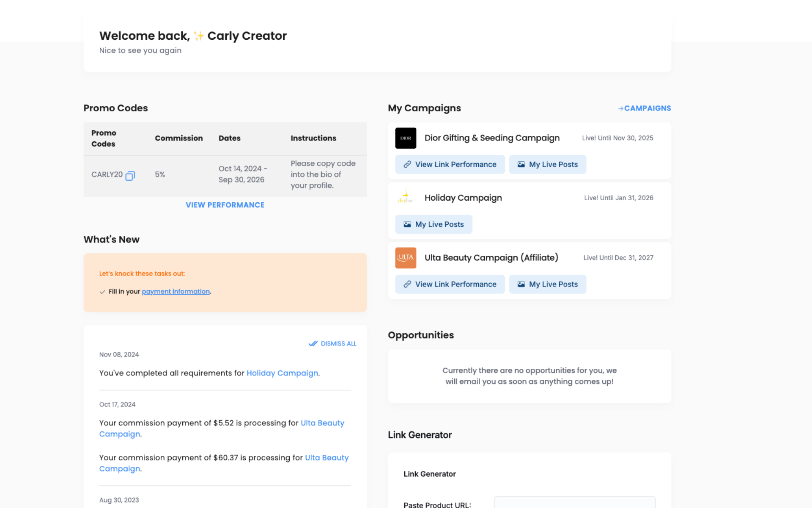
Task: Click the Paste Product URL input field
Action: 574,502
